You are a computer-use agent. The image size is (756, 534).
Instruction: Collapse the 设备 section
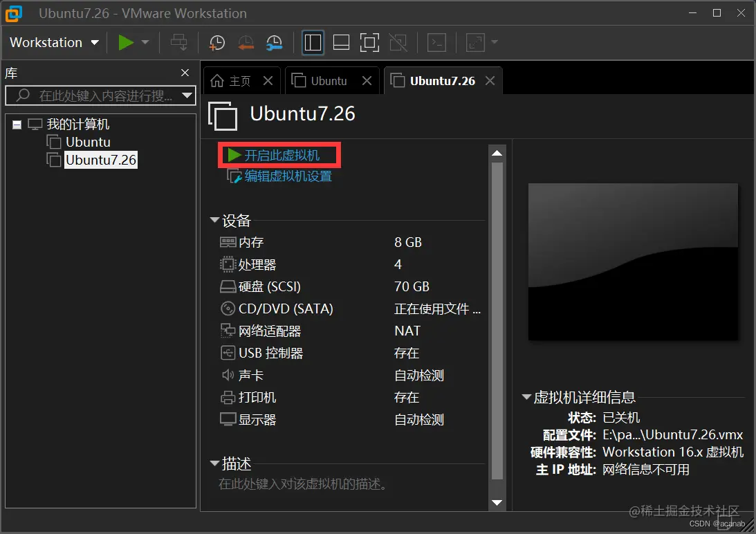coord(214,220)
